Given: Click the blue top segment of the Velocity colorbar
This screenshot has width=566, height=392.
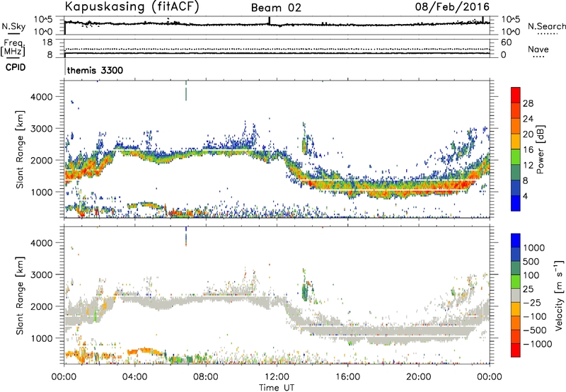Looking at the screenshot, I should tap(516, 241).
